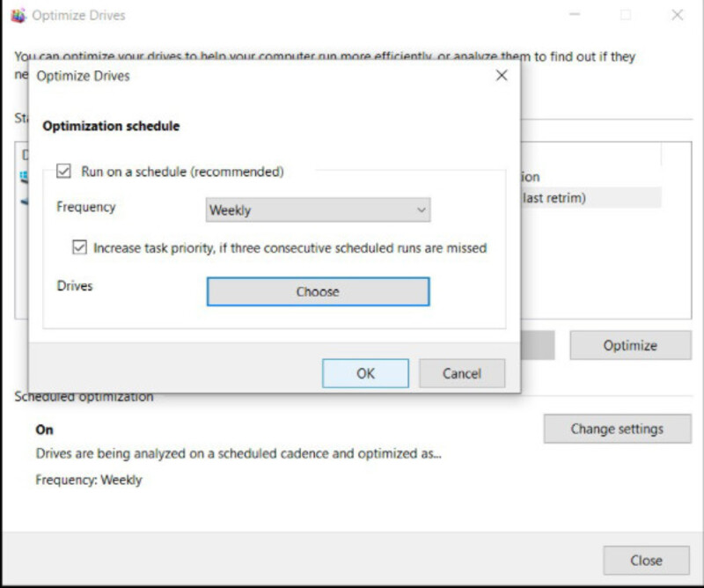Open the Frequency dropdown showing Weekly

[318, 209]
